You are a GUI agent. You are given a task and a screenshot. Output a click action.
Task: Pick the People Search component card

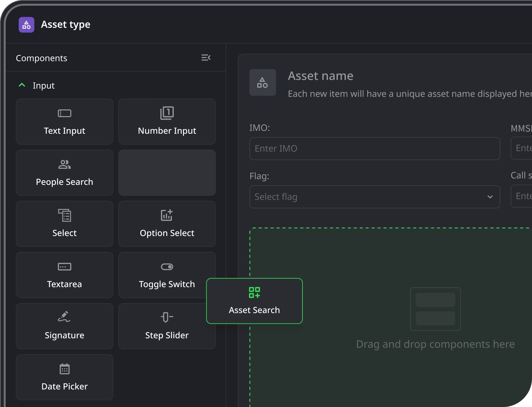point(65,173)
